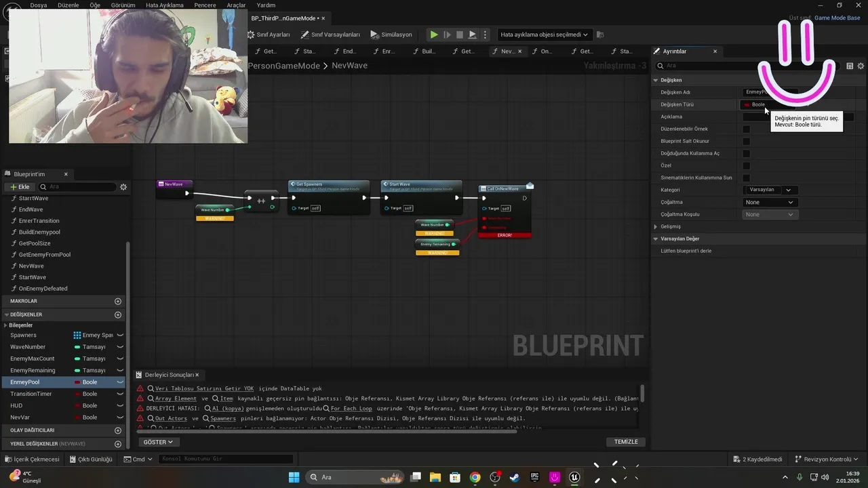
Task: Click the Simülasyon toolbar button
Action: pyautogui.click(x=391, y=35)
